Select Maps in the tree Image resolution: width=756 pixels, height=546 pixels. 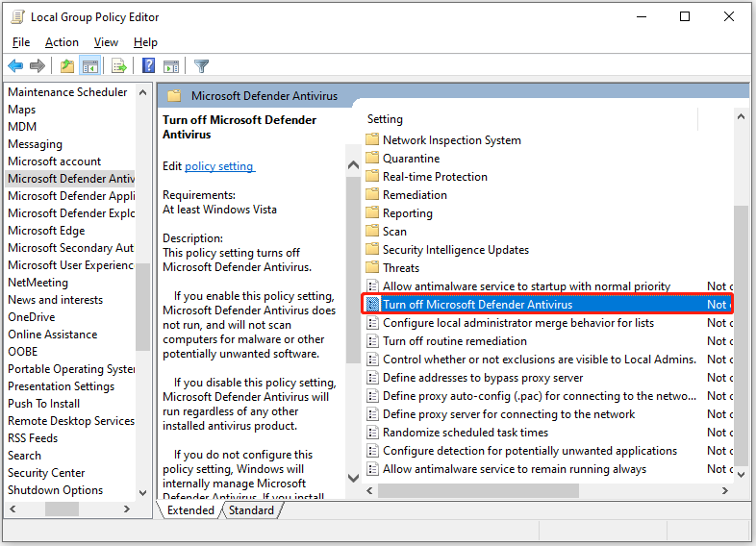tap(22, 110)
